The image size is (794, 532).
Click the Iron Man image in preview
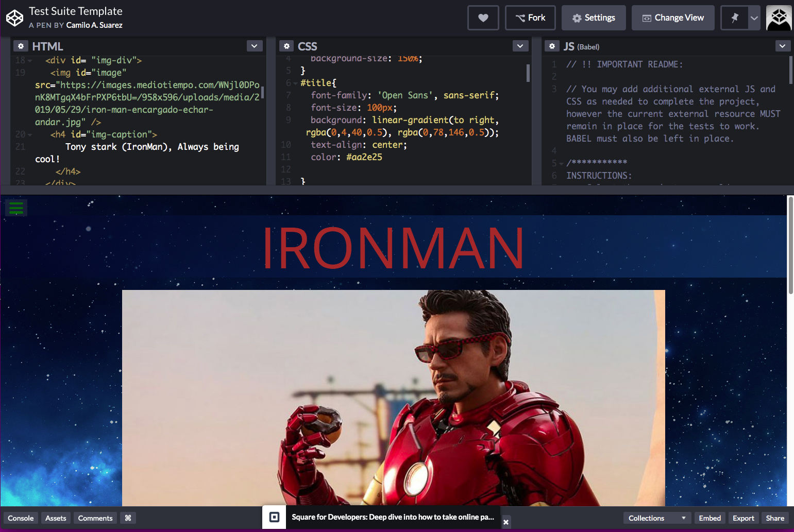pyautogui.click(x=394, y=398)
